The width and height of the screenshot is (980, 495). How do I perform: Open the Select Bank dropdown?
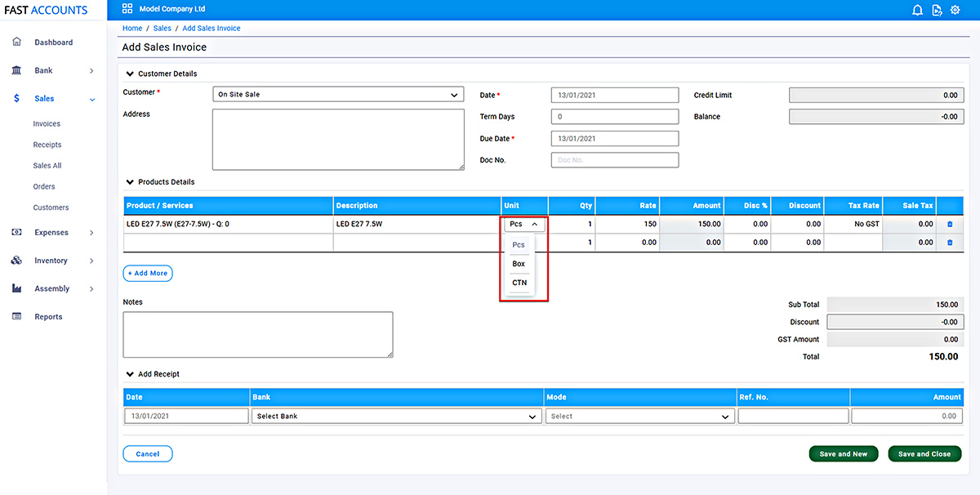[x=396, y=416]
